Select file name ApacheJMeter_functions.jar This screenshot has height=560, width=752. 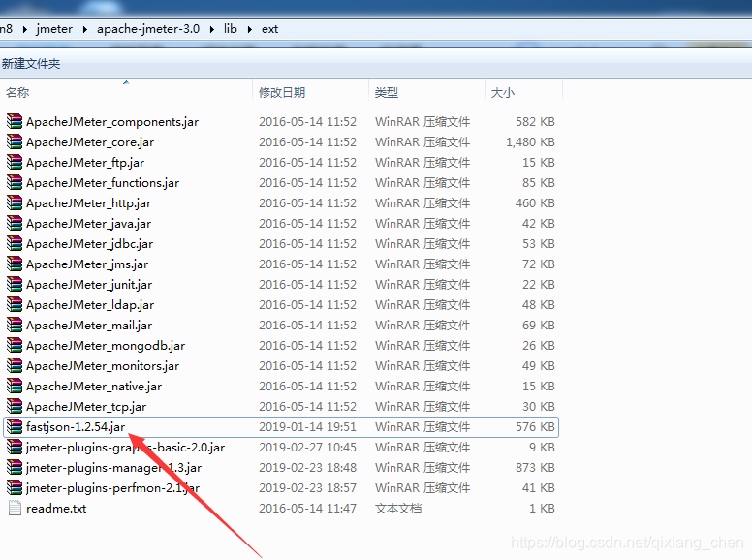click(x=103, y=183)
